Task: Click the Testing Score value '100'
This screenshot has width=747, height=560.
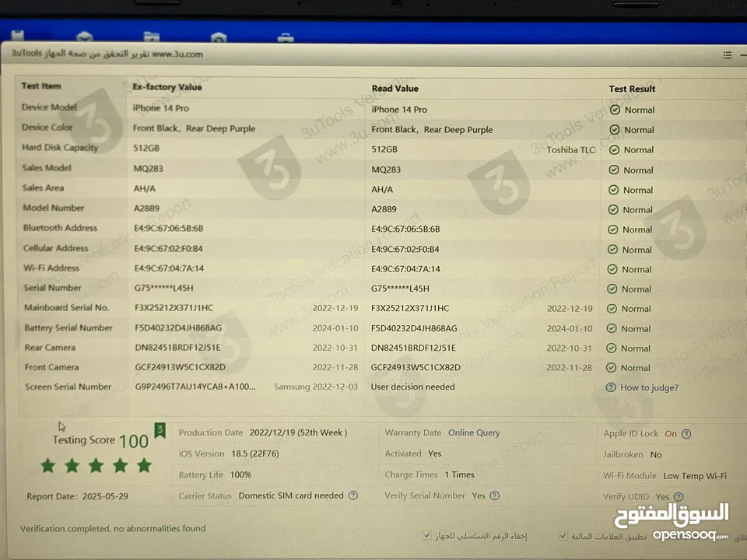Action: click(x=134, y=442)
